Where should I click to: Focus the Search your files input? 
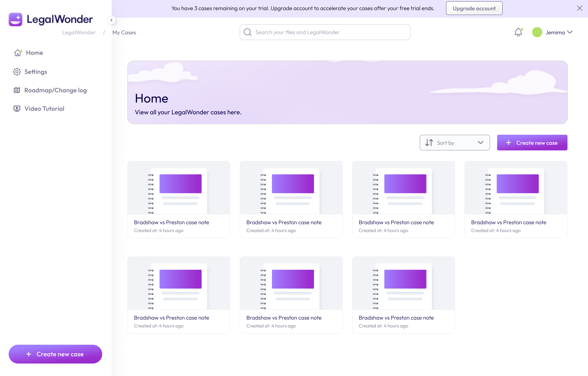coord(325,32)
